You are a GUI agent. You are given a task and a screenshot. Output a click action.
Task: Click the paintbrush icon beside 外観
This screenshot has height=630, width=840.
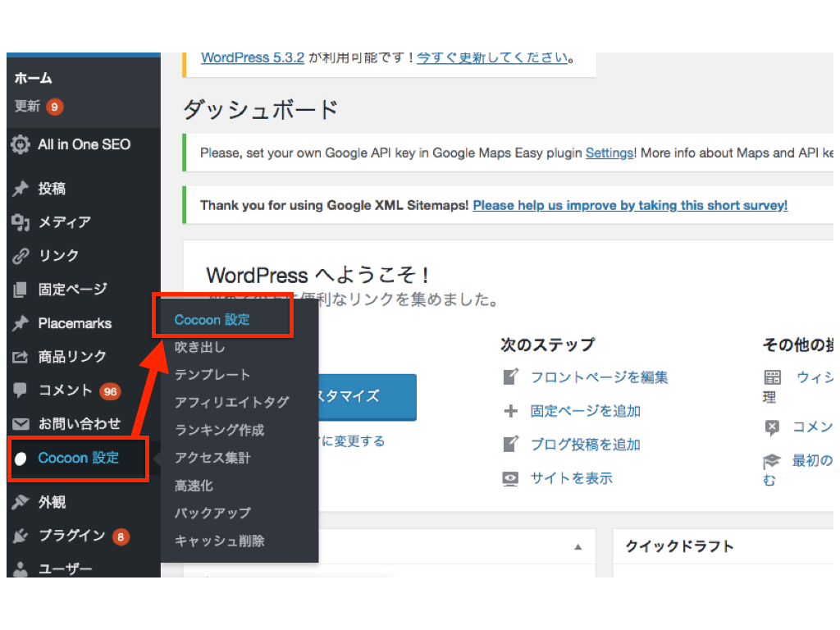coord(21,502)
